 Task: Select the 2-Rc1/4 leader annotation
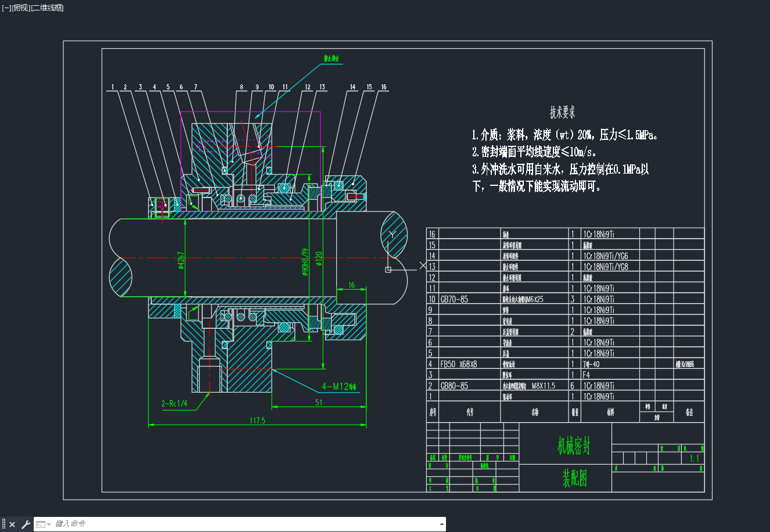tap(174, 404)
